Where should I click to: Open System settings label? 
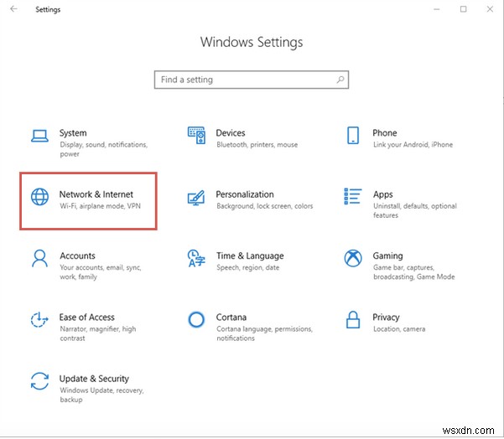(x=73, y=133)
